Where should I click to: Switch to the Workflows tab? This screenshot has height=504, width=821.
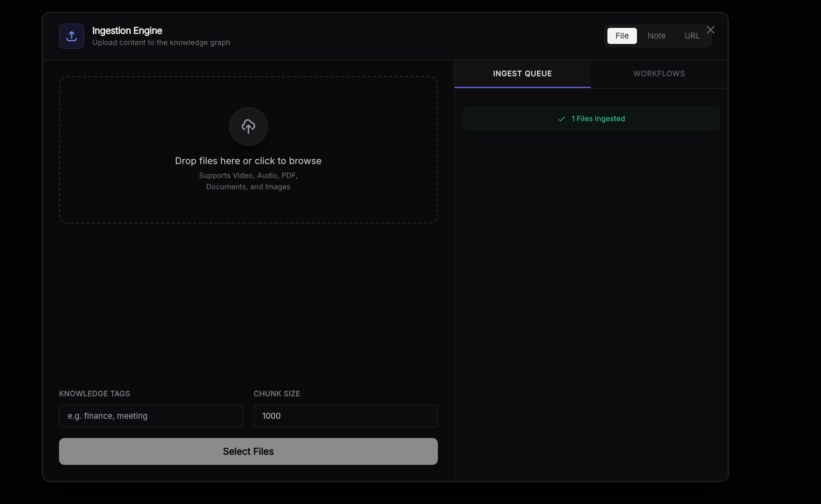click(658, 74)
